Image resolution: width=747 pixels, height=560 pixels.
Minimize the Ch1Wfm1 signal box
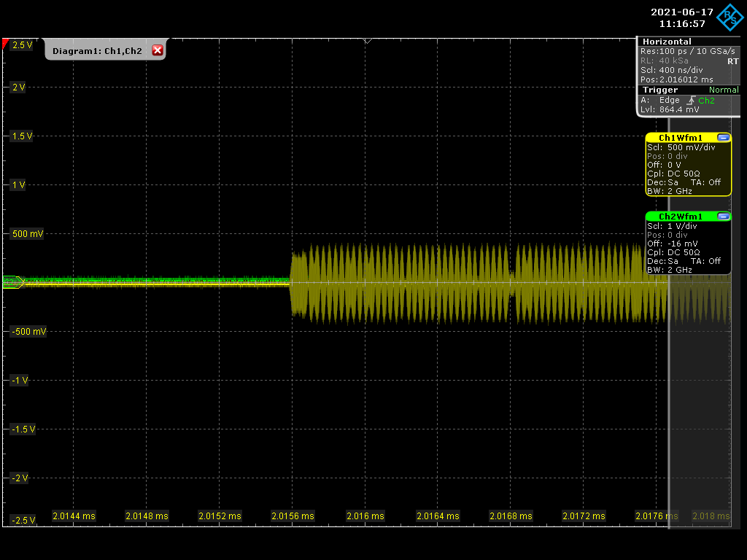click(x=723, y=138)
